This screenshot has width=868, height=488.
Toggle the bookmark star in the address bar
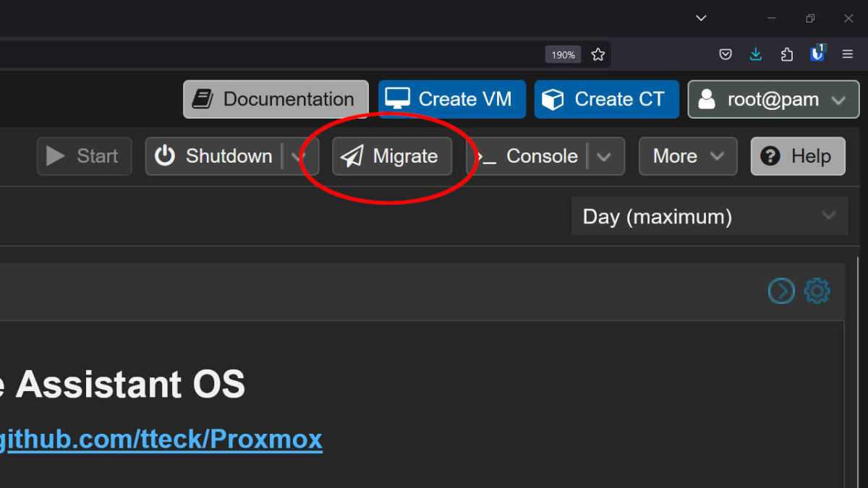[597, 53]
